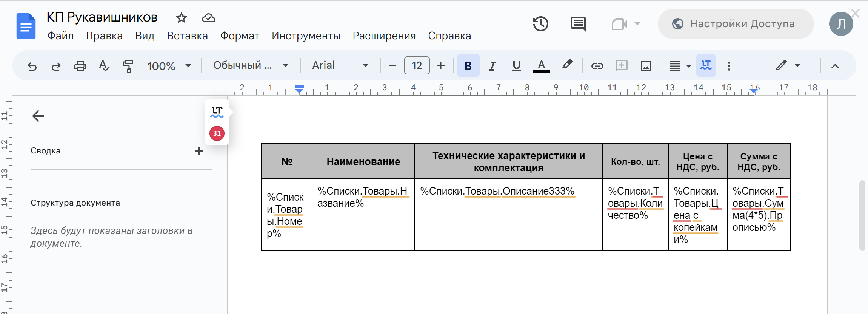Viewport: 868px width, 314px height.
Task: Open the editing mode pencil dropdown
Action: click(788, 65)
